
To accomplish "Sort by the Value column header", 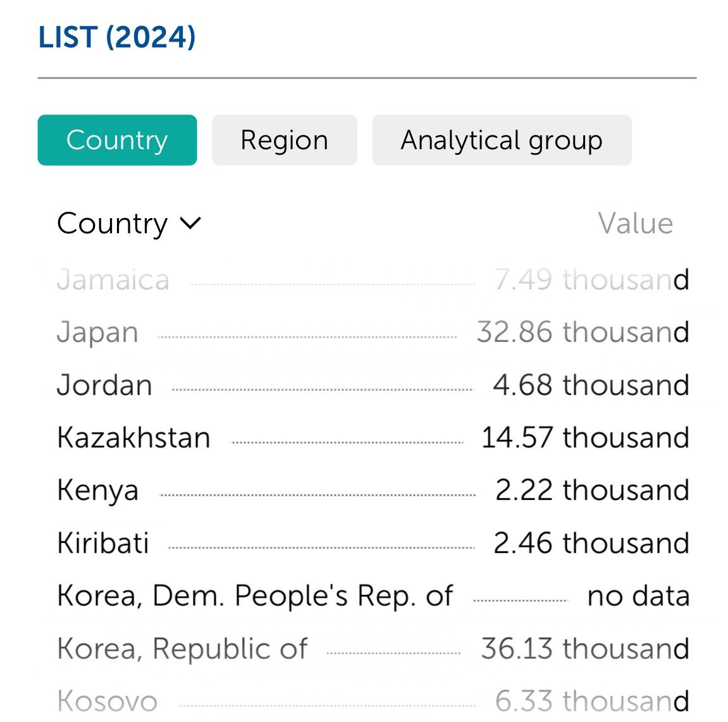I will pyautogui.click(x=635, y=222).
